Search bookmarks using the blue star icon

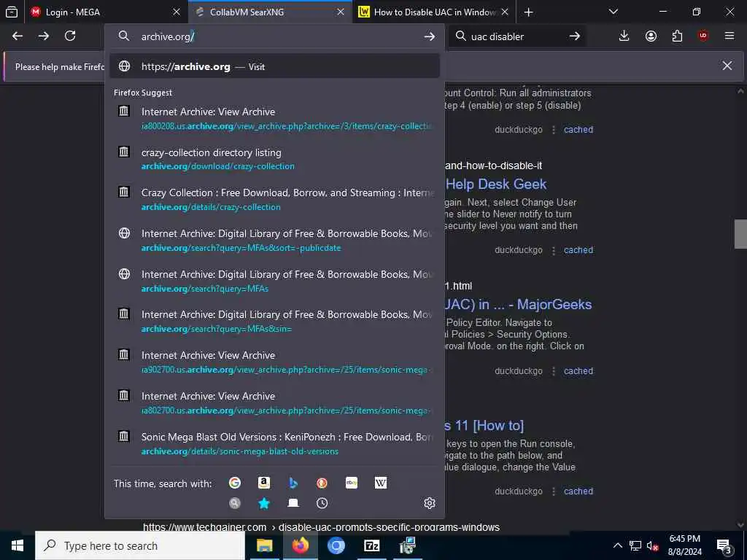point(264,503)
